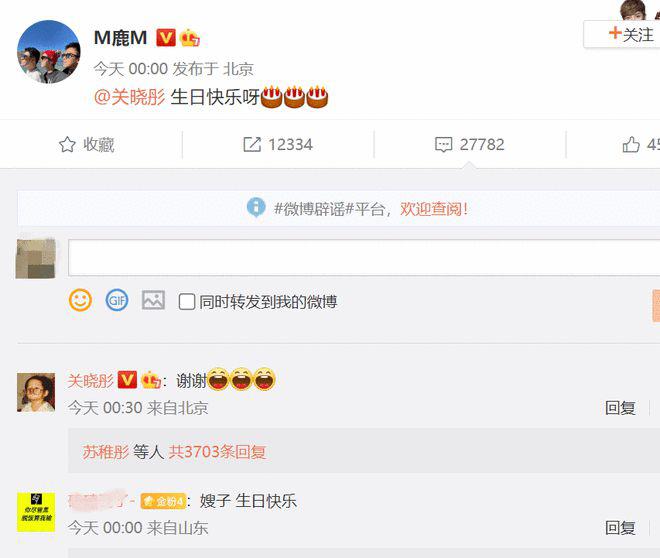Click the repost icon showing 12334
The width and height of the screenshot is (660, 558).
click(x=252, y=144)
